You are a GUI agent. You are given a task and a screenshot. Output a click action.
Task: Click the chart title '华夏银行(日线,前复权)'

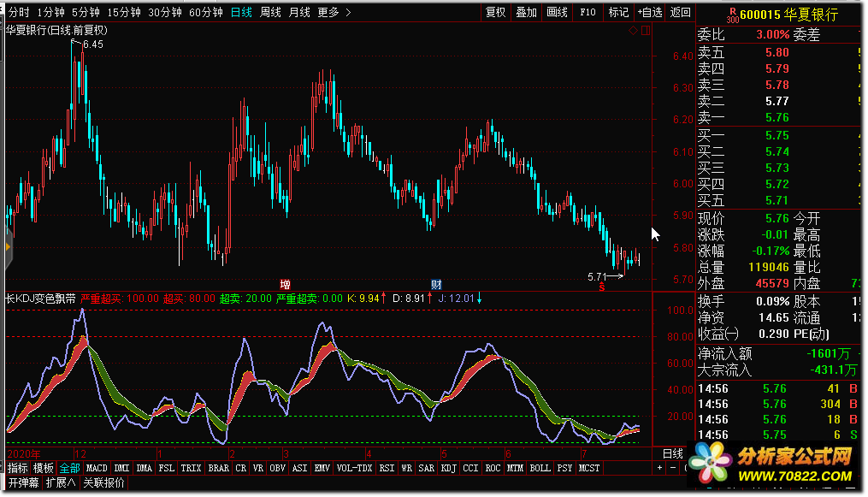click(56, 31)
